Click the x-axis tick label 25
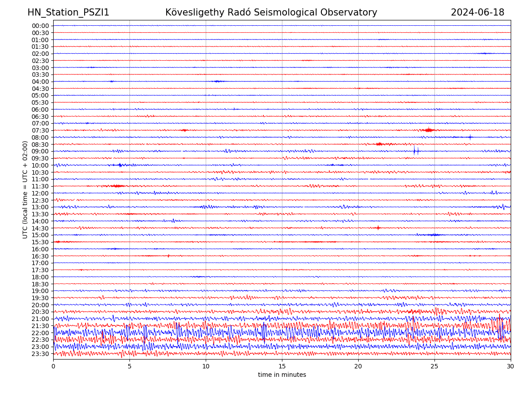The height and width of the screenshot is (399, 532). tap(434, 367)
